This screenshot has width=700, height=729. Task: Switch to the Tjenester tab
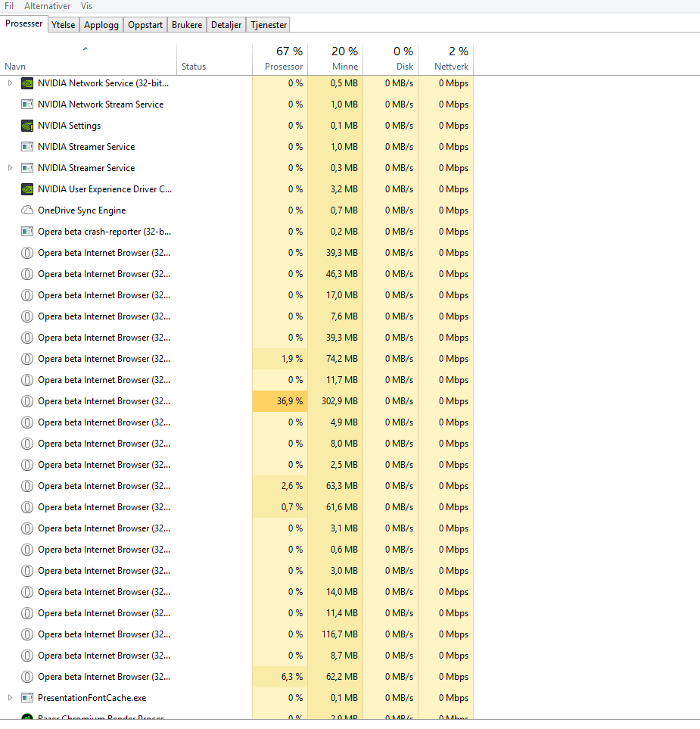point(269,25)
